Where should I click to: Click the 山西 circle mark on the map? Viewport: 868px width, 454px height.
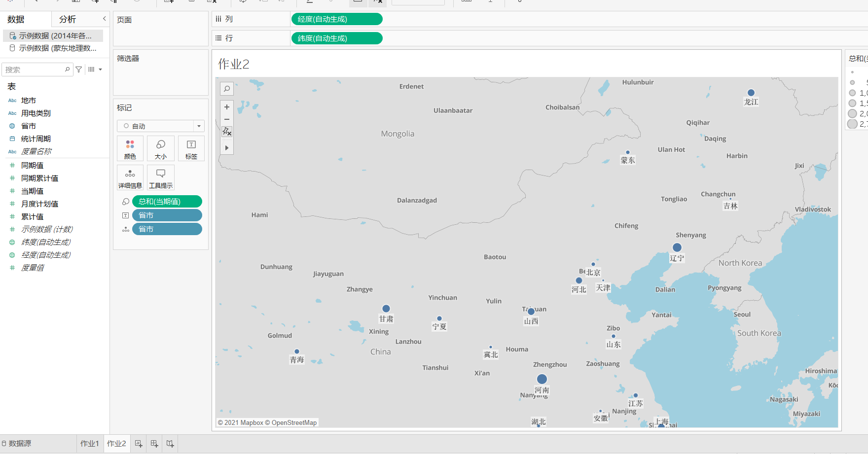(x=531, y=312)
